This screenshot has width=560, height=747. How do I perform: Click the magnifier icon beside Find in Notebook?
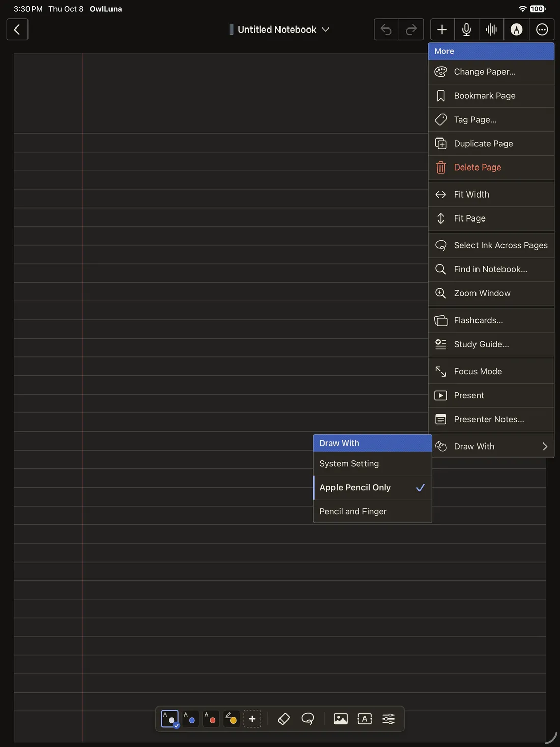coord(441,269)
